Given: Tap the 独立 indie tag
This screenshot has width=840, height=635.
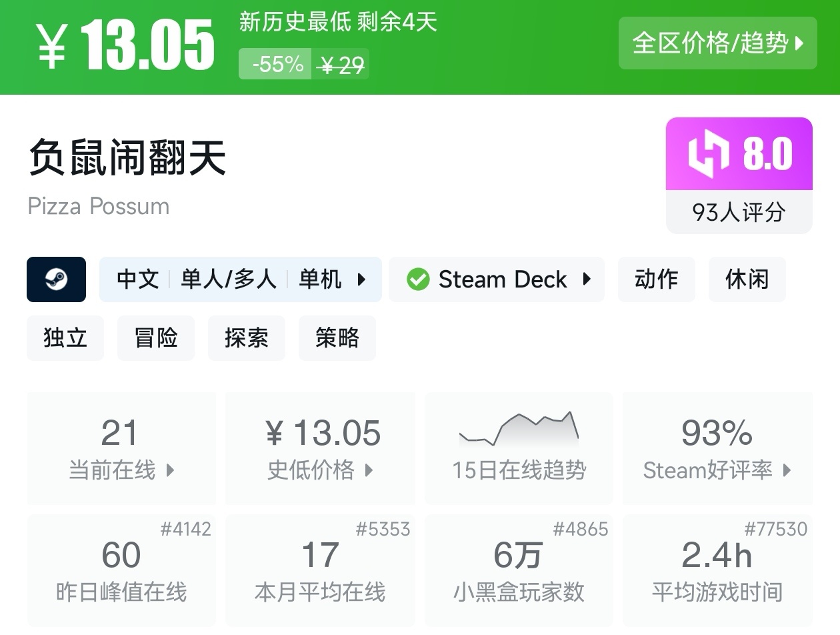Looking at the screenshot, I should [65, 338].
